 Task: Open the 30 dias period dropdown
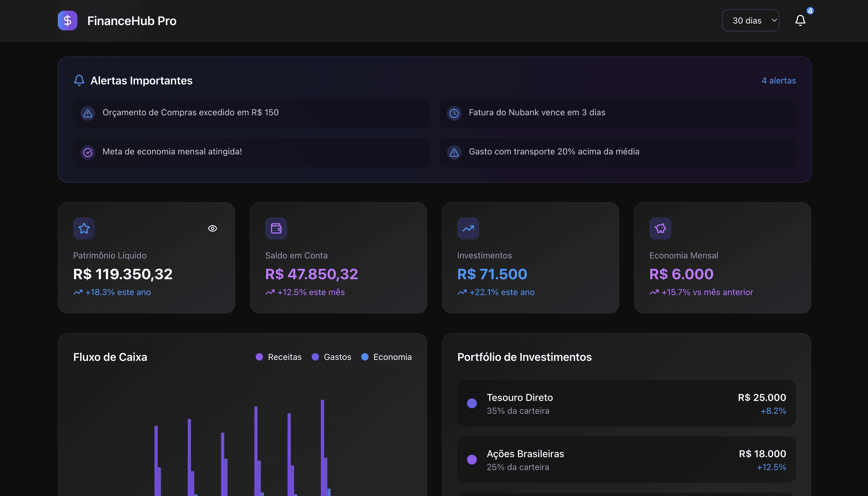click(x=751, y=20)
